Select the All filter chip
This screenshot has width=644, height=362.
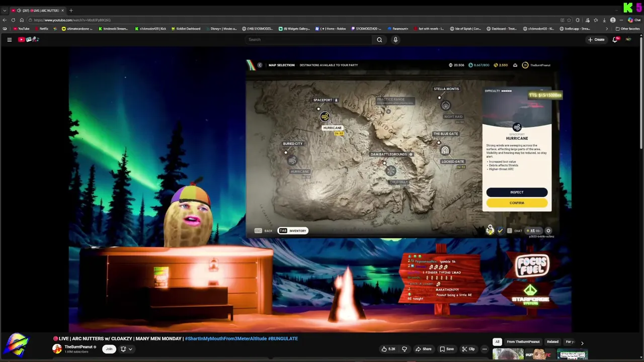point(497,342)
